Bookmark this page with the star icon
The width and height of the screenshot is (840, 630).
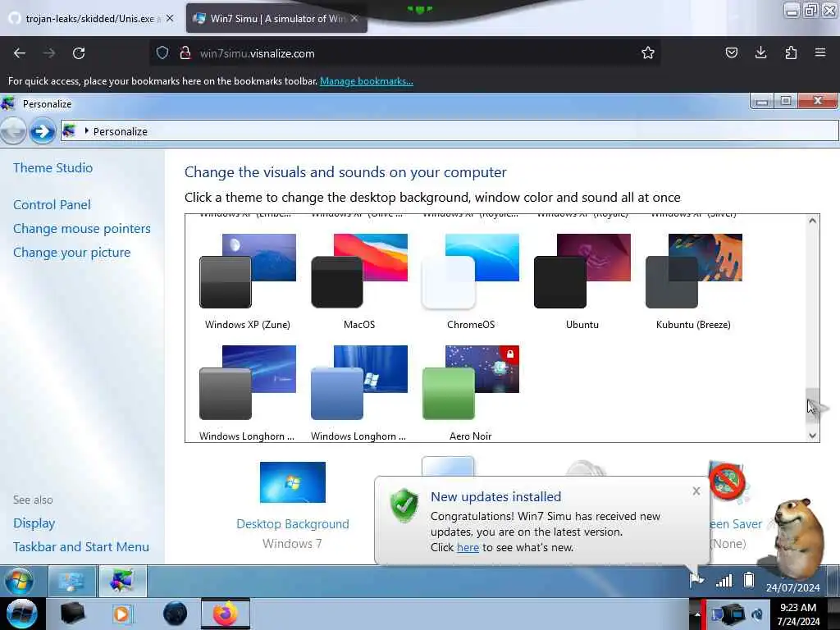tap(648, 53)
